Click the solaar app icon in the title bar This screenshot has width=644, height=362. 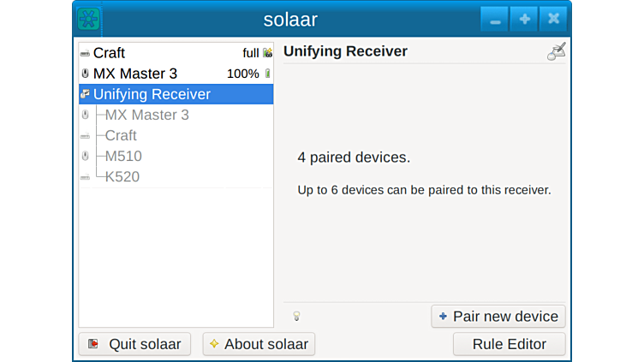(88, 18)
